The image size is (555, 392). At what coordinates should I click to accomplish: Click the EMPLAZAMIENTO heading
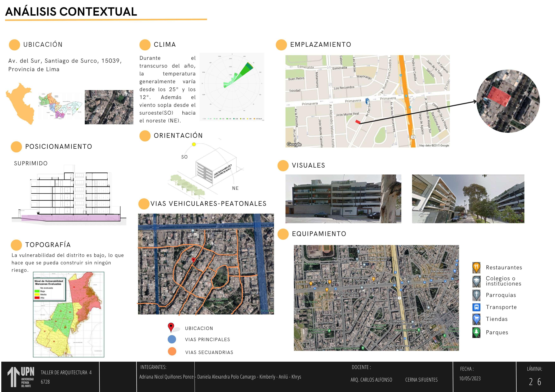click(321, 45)
